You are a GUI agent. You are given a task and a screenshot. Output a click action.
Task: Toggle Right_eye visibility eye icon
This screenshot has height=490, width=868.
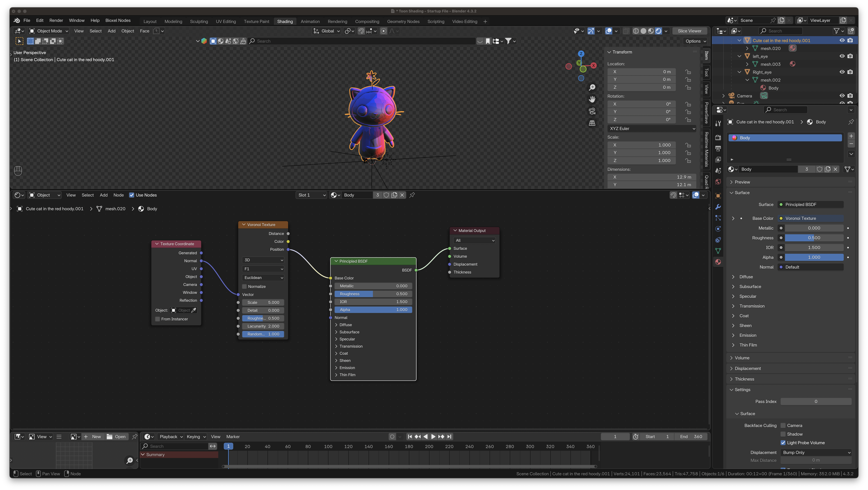point(842,72)
